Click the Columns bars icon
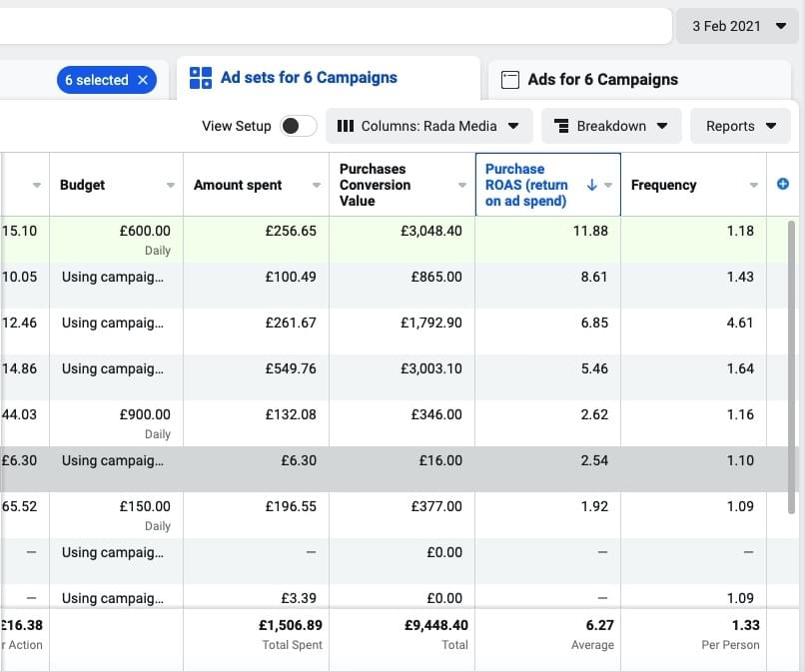 point(346,126)
